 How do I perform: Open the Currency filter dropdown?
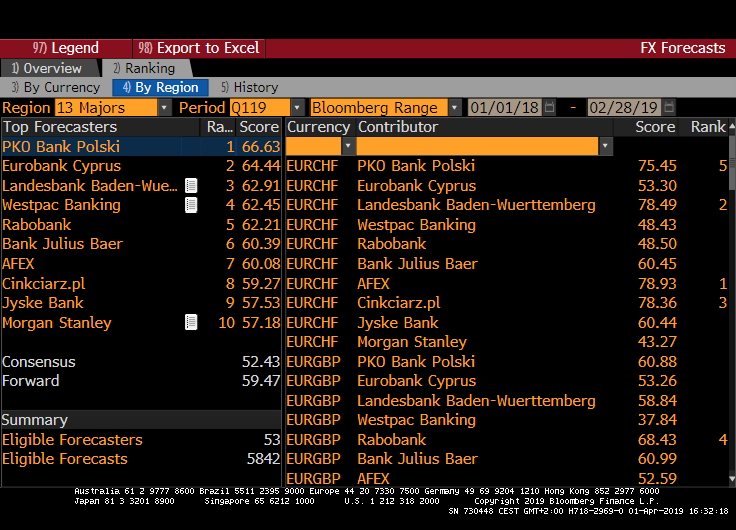point(348,146)
